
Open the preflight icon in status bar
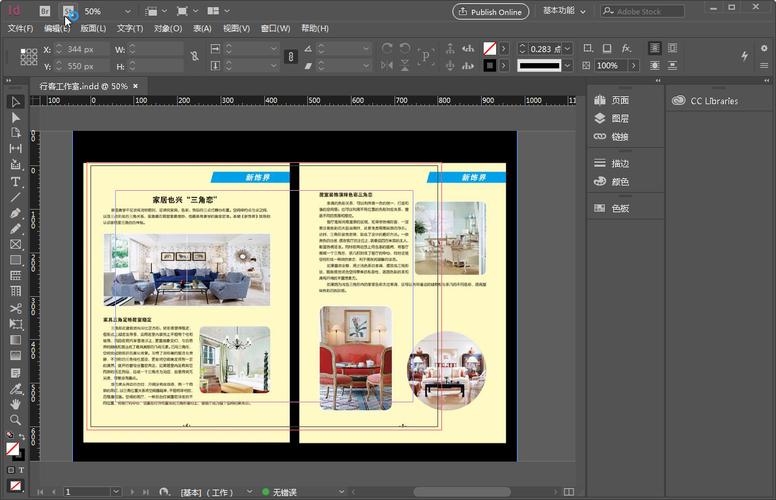164,492
